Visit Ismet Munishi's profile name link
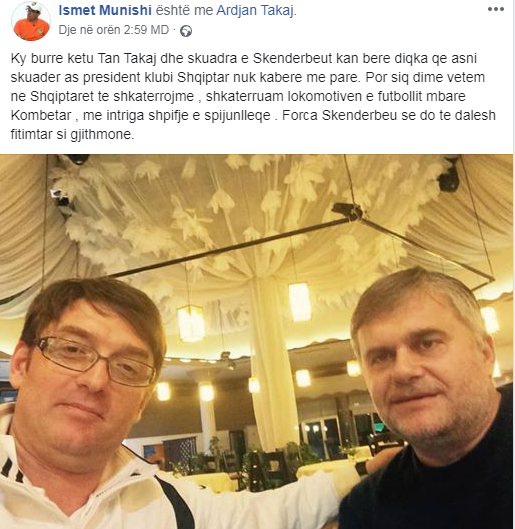The height and width of the screenshot is (529, 515). pos(105,10)
